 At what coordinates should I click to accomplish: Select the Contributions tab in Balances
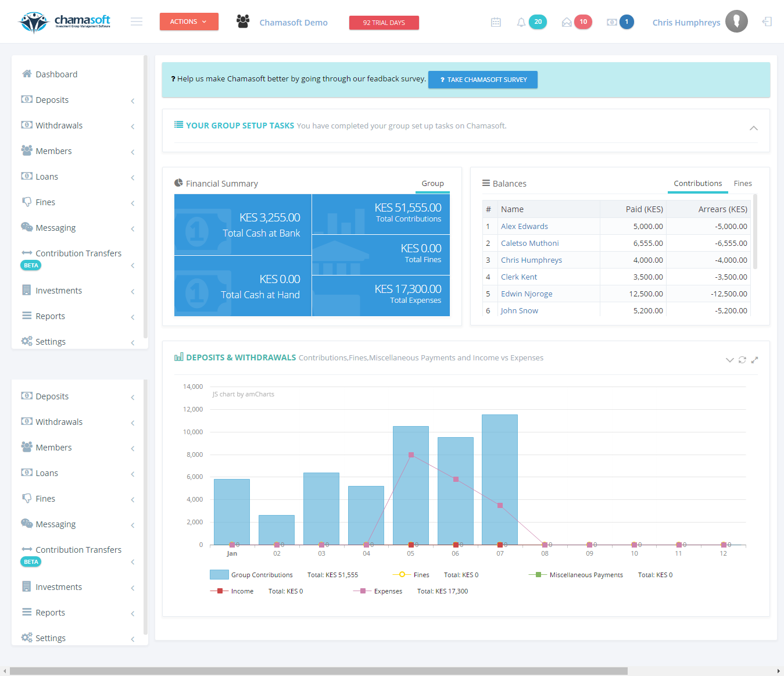coord(697,184)
